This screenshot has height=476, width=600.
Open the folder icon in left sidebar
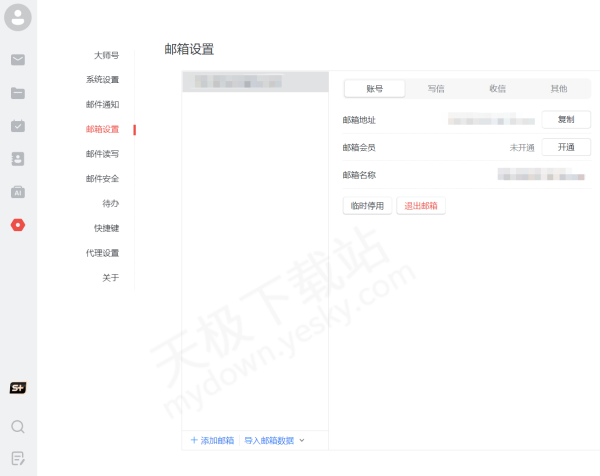pyautogui.click(x=18, y=93)
